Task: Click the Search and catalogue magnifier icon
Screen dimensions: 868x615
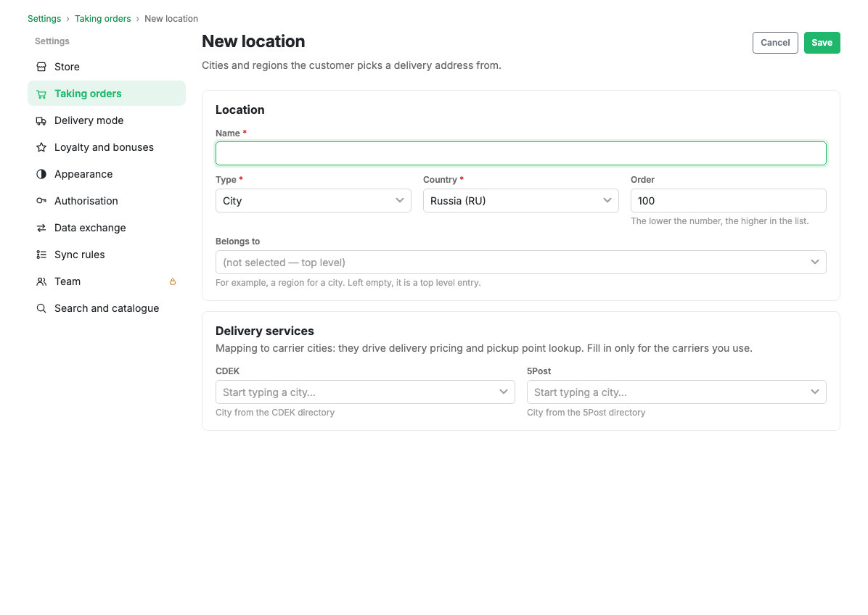Action: 41,309
